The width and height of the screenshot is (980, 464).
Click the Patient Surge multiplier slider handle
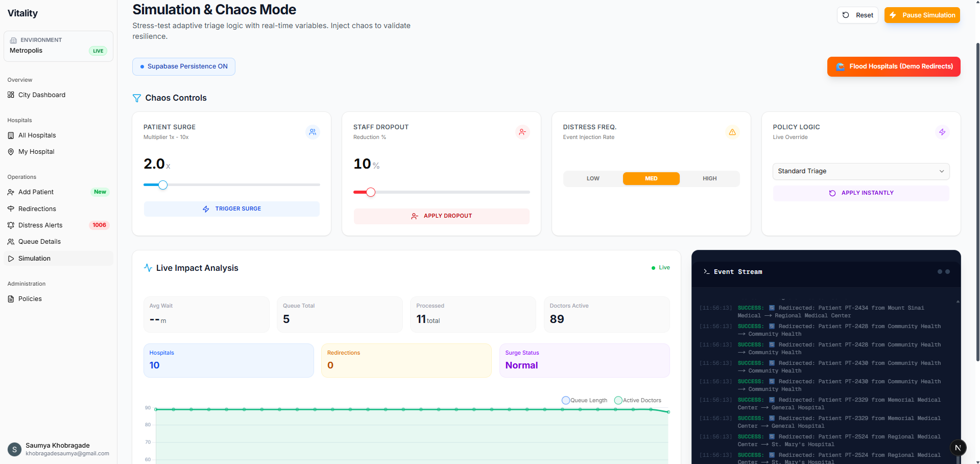pos(163,185)
